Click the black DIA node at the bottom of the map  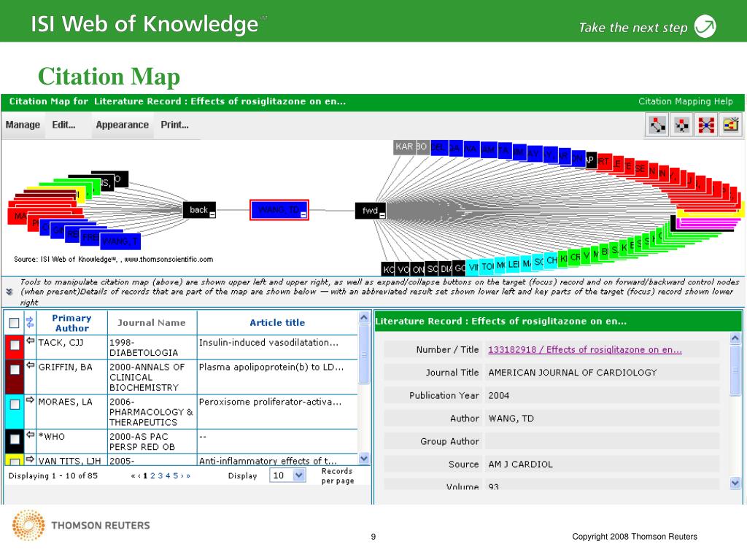tap(446, 268)
